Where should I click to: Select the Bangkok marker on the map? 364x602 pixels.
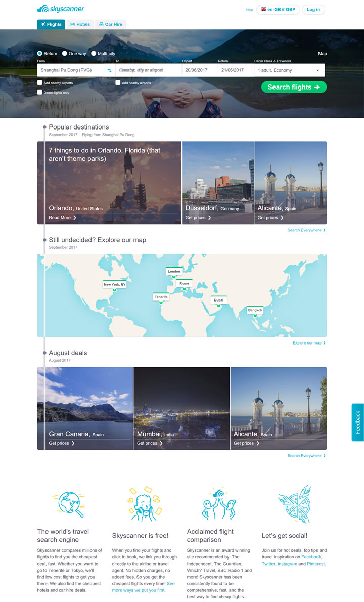point(255,311)
